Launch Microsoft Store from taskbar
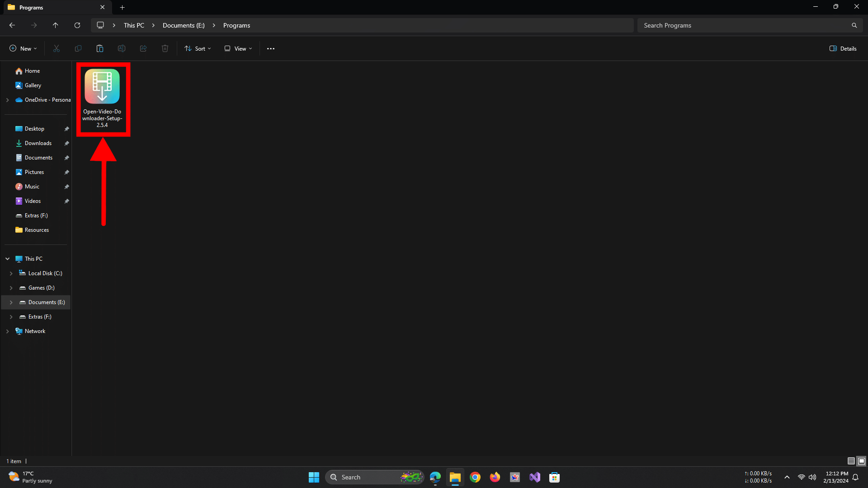This screenshot has height=488, width=868. 554,477
